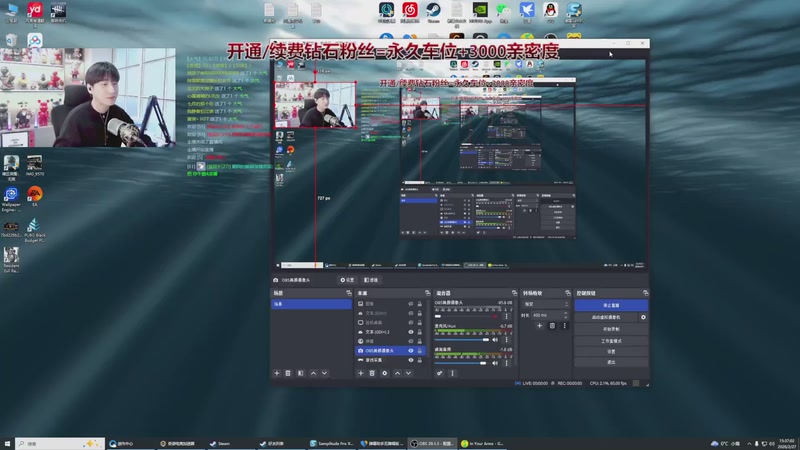This screenshot has height=450, width=800.
Task: Undock the Controls panel icon
Action: [645, 293]
